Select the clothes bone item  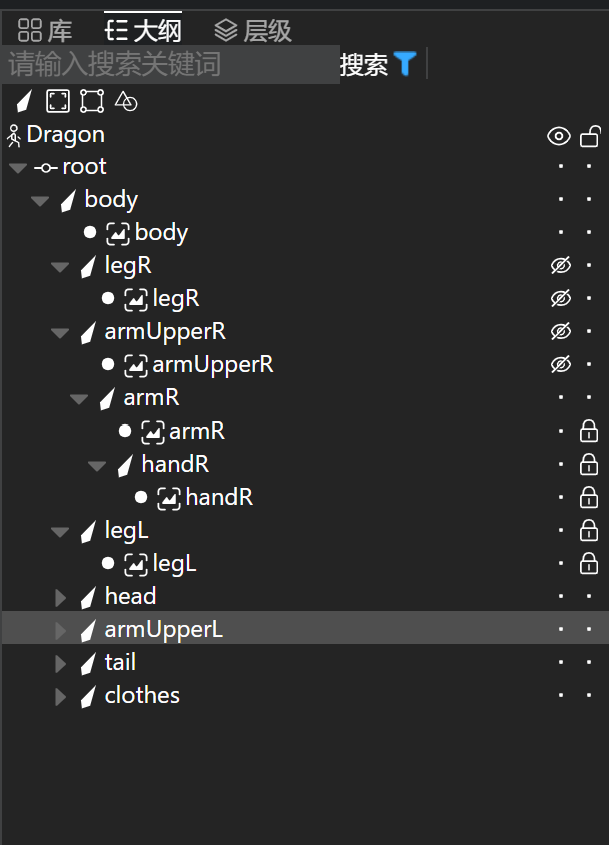tap(142, 695)
